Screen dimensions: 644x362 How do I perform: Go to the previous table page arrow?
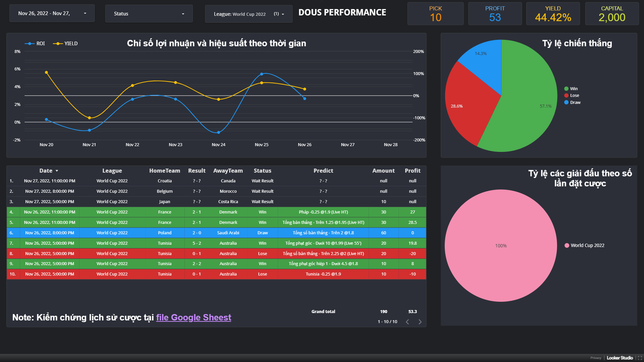coord(407,322)
